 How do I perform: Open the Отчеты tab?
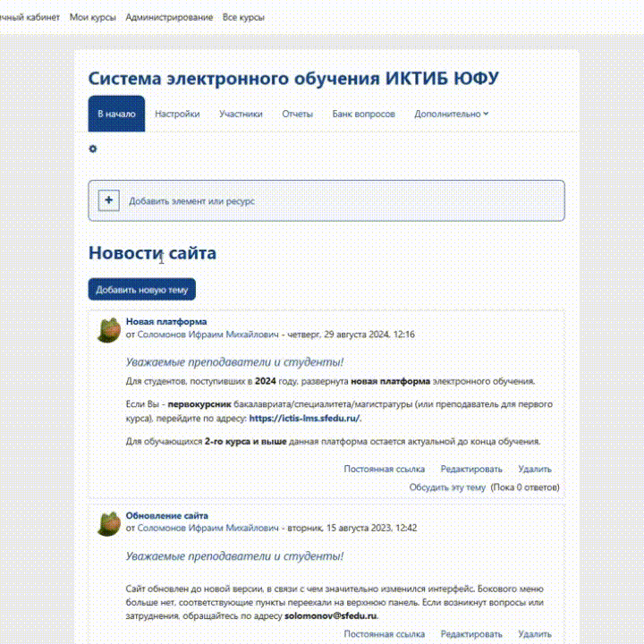click(297, 114)
